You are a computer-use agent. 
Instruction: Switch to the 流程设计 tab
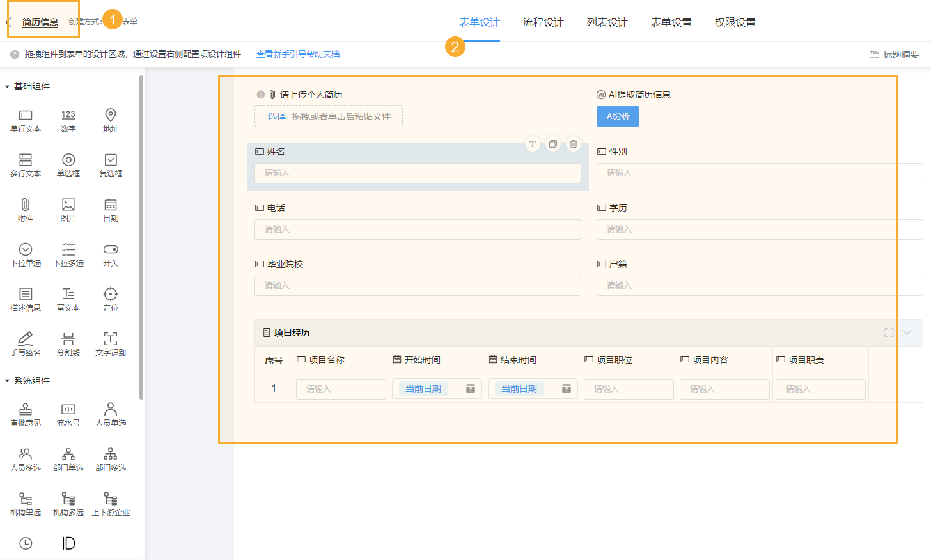click(543, 21)
